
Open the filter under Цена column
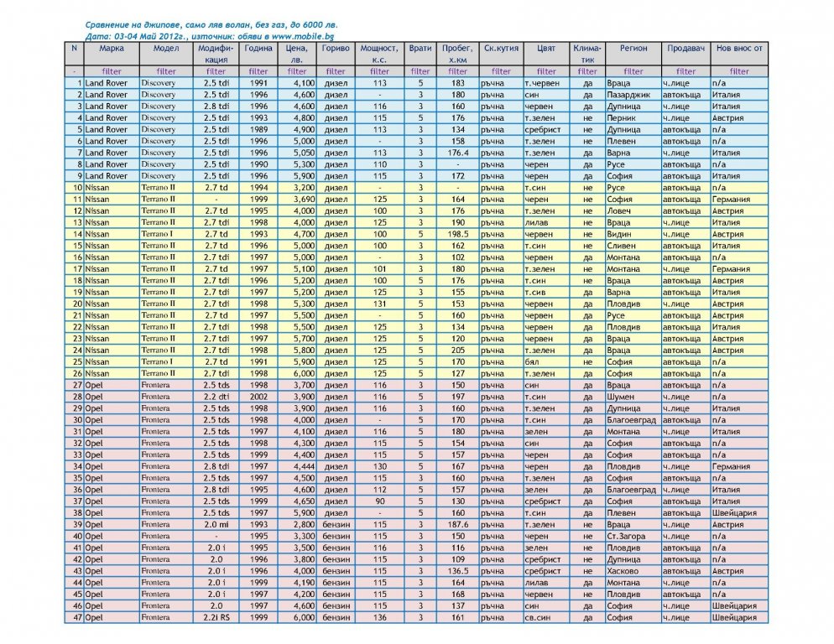(297, 71)
